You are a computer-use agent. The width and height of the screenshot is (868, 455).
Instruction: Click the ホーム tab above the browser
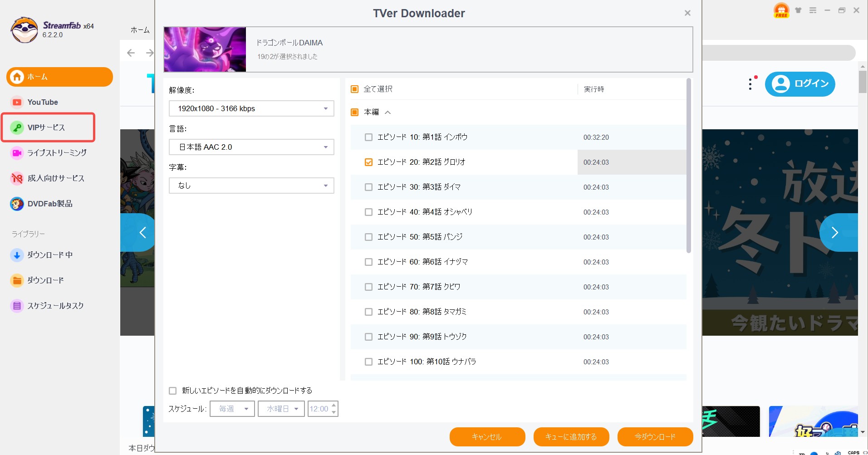140,30
